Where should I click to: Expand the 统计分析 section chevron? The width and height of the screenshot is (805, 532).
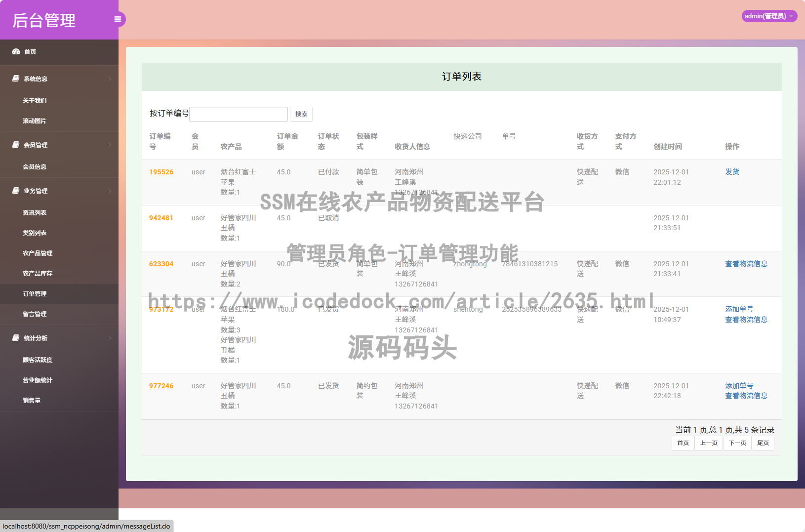(x=110, y=338)
